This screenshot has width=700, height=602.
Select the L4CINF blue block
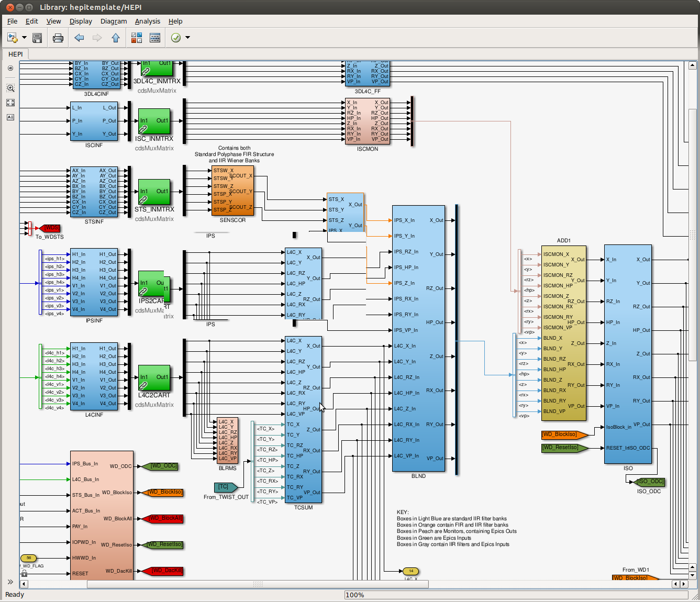pyautogui.click(x=94, y=377)
